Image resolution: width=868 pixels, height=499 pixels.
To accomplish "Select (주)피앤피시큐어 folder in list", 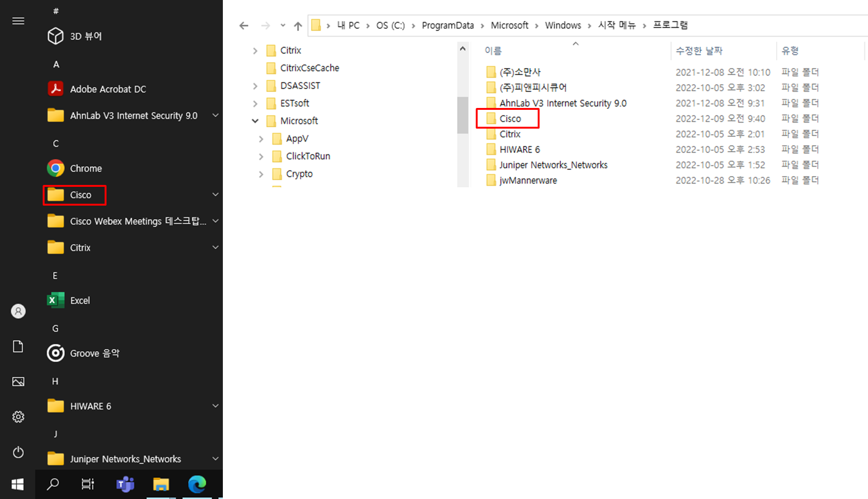I will [526, 87].
